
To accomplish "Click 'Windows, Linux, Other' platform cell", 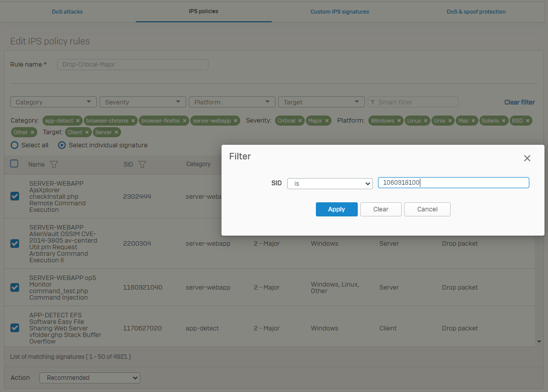I will (335, 288).
